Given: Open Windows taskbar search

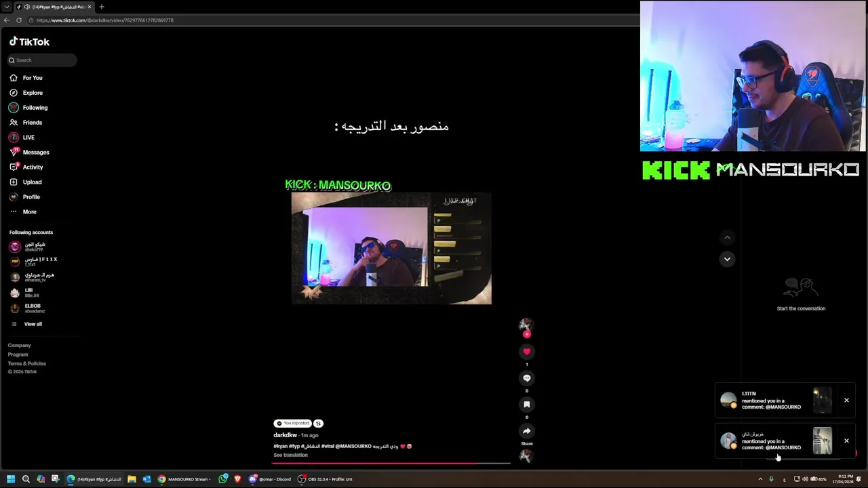Looking at the screenshot, I should 26,479.
